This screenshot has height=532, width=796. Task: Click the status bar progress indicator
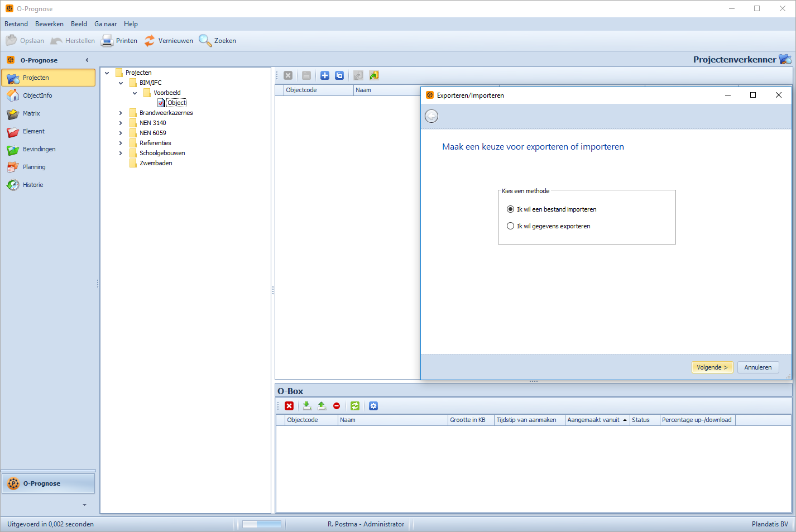click(x=261, y=524)
